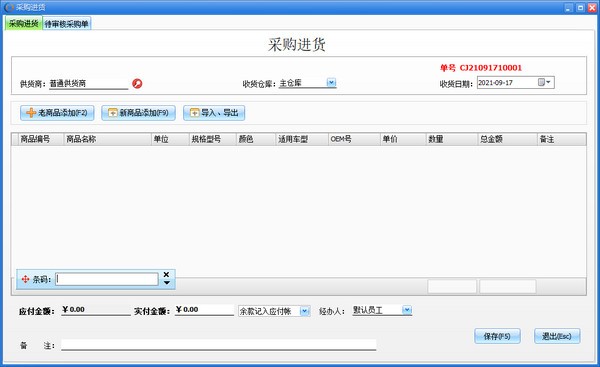The width and height of the screenshot is (600, 367).
Task: Open the 收货日期 calendar picker
Action: [544, 82]
